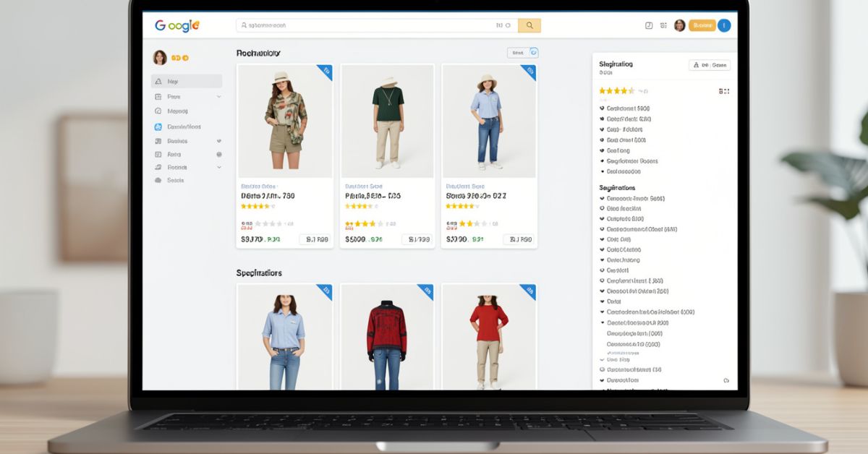Select the sidebar item with the music note icon
This screenshot has width=868, height=454.
tap(187, 167)
